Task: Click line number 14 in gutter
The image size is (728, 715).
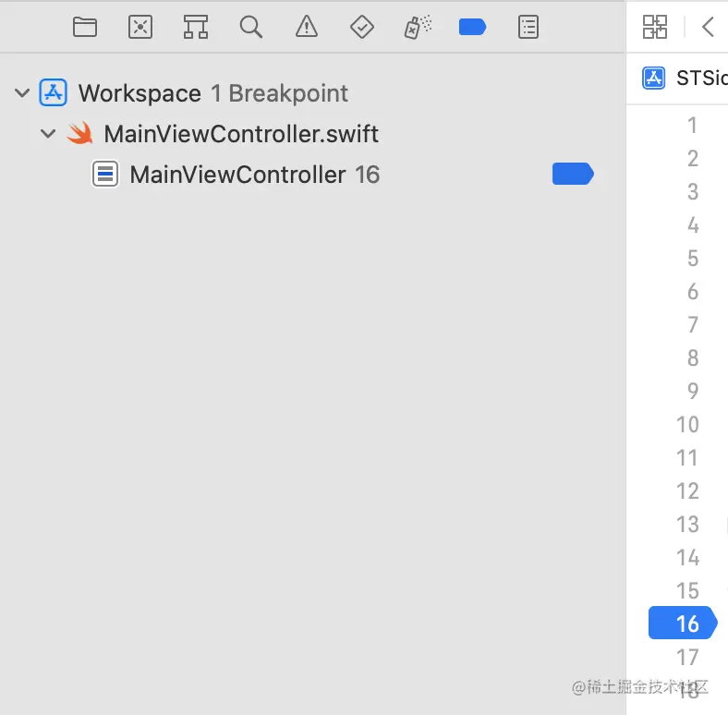Action: 687,558
